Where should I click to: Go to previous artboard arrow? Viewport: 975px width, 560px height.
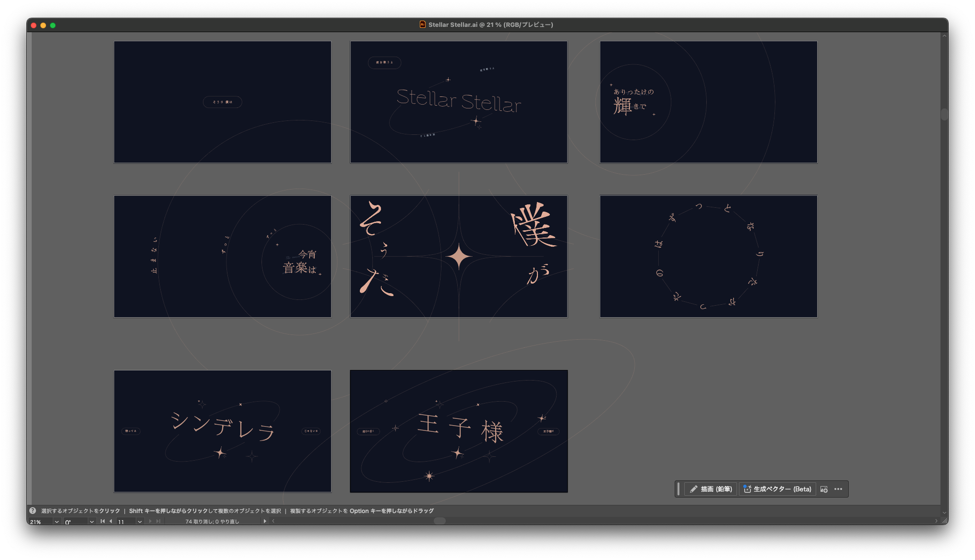point(111,521)
